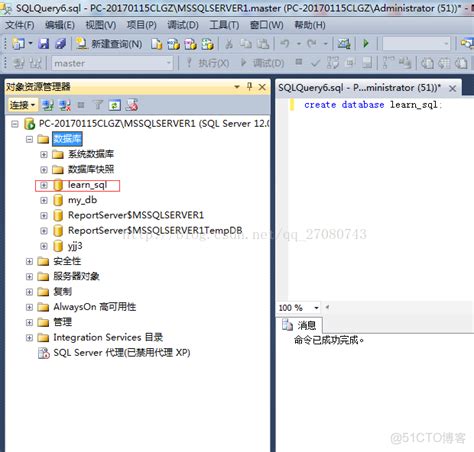Screen dimensions: 474x452
Task: Click the Connect Object Explorer icon
Action: 48,105
